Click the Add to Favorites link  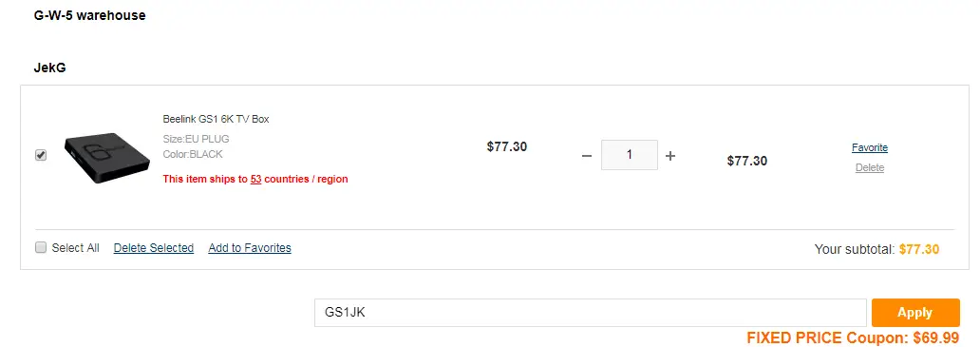[250, 247]
